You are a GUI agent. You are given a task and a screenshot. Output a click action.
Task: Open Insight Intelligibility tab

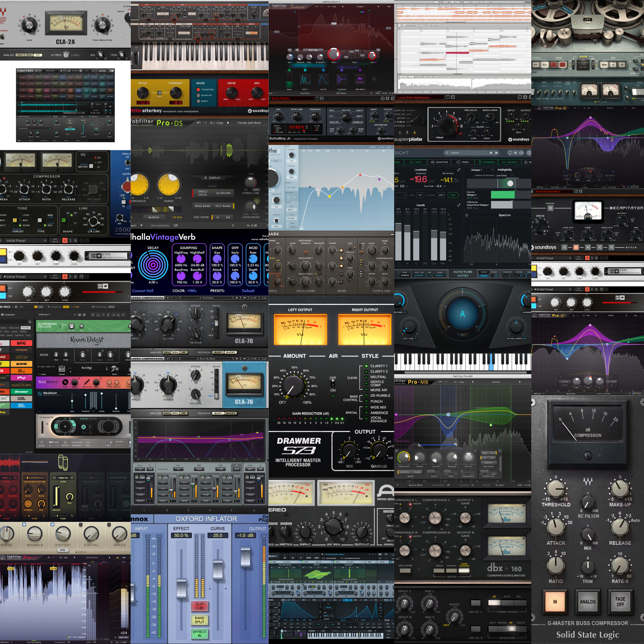(486, 162)
